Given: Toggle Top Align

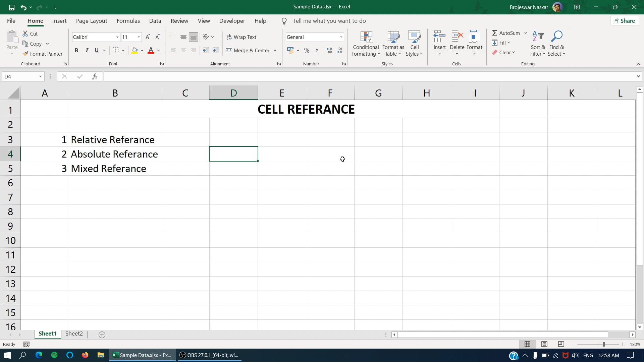Looking at the screenshot, I should [173, 37].
